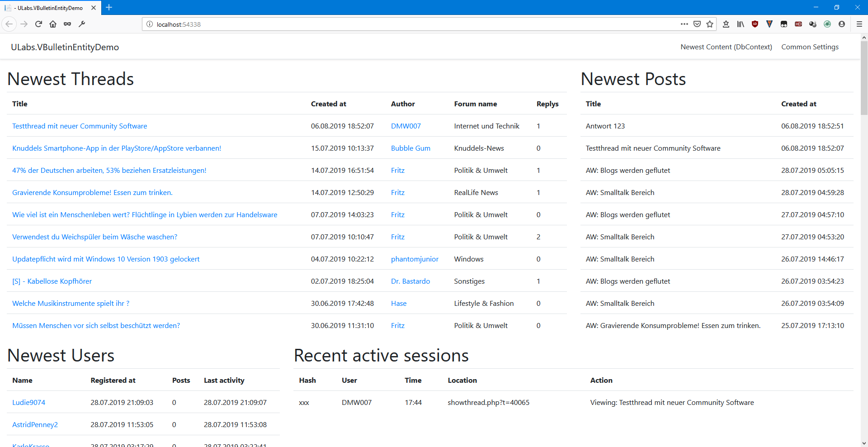
Task: Open thread 47% der Deutschen arbeiten
Action: [x=109, y=171]
